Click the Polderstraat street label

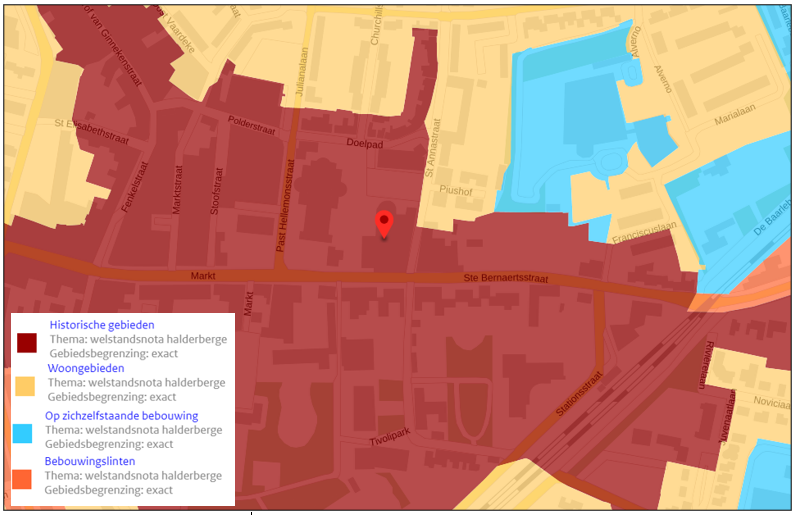click(x=252, y=126)
